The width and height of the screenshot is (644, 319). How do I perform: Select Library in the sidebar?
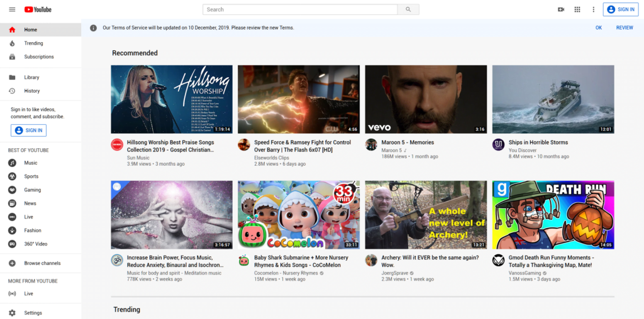[x=40, y=77]
